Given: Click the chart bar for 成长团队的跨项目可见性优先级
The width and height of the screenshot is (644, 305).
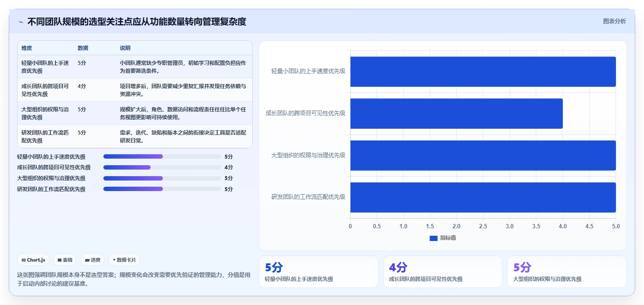Looking at the screenshot, I should coord(456,113).
